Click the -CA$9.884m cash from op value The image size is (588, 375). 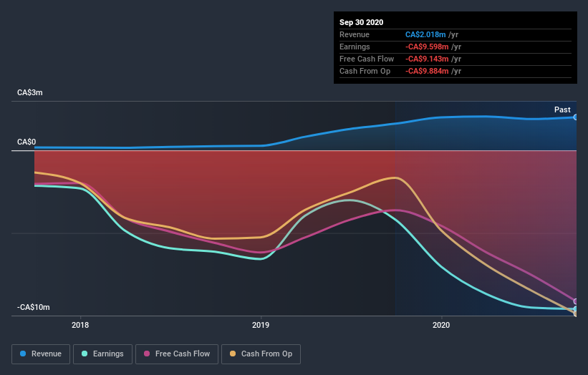[x=427, y=71]
